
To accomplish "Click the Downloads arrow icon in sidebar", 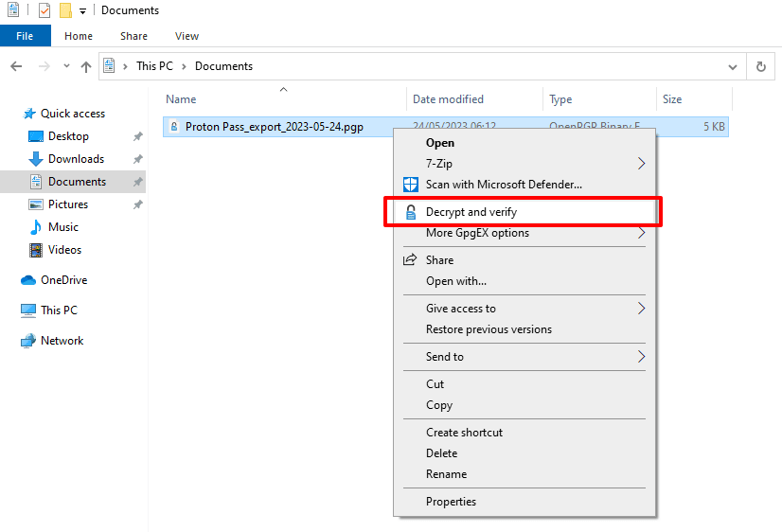I will click(x=36, y=159).
